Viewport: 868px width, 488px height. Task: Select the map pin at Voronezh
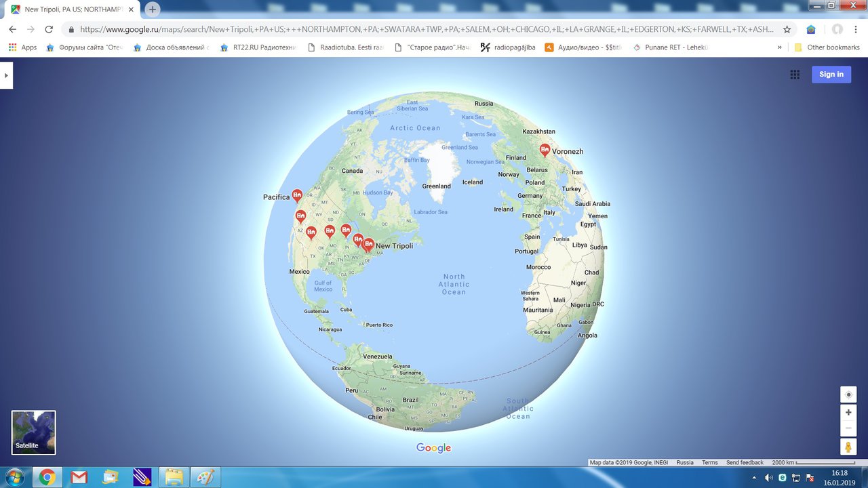click(545, 150)
